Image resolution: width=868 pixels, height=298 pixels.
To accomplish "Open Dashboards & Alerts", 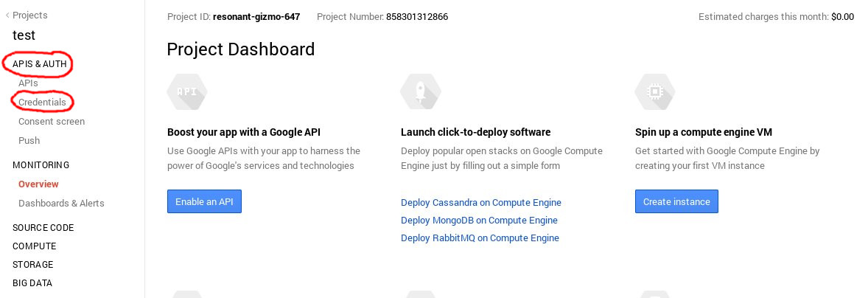I will click(x=61, y=204).
